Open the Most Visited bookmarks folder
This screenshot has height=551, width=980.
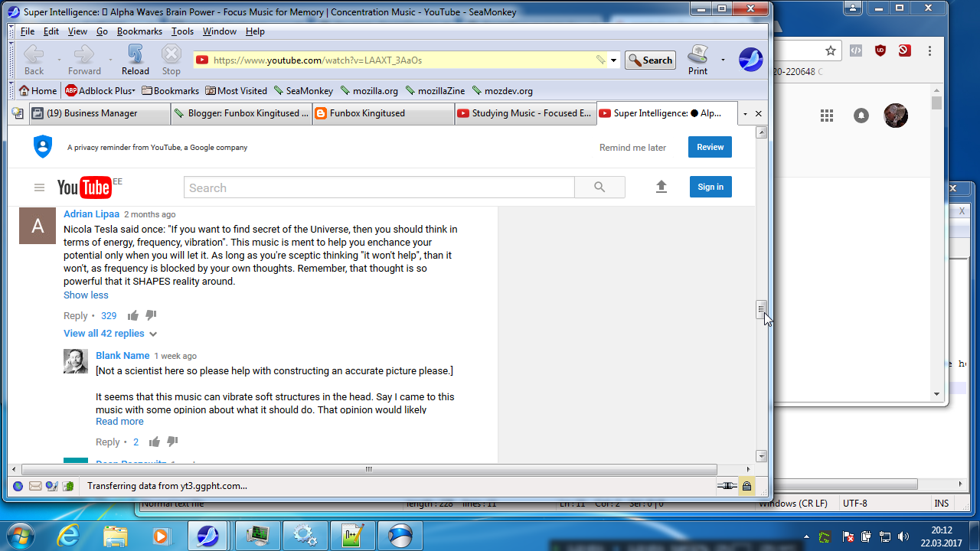click(236, 90)
